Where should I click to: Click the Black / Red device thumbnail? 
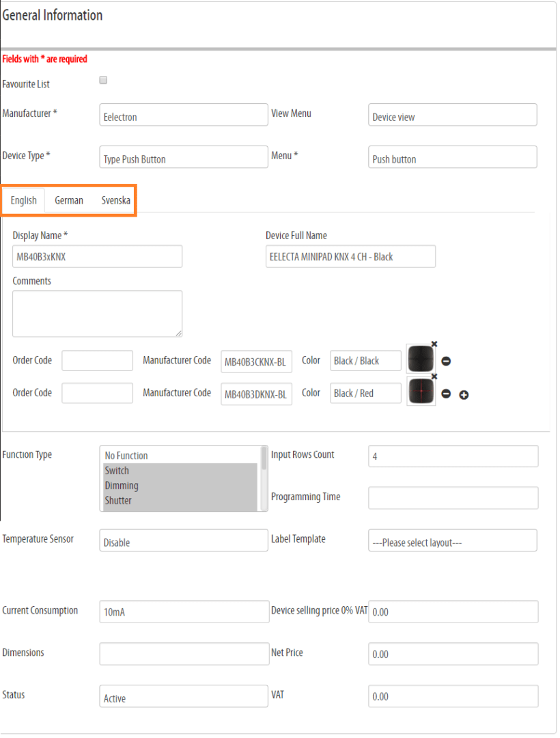pos(421,390)
